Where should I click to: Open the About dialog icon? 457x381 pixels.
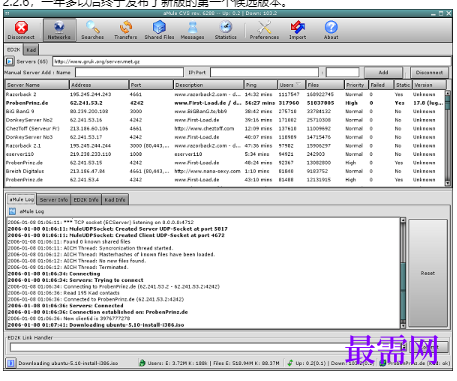331,30
